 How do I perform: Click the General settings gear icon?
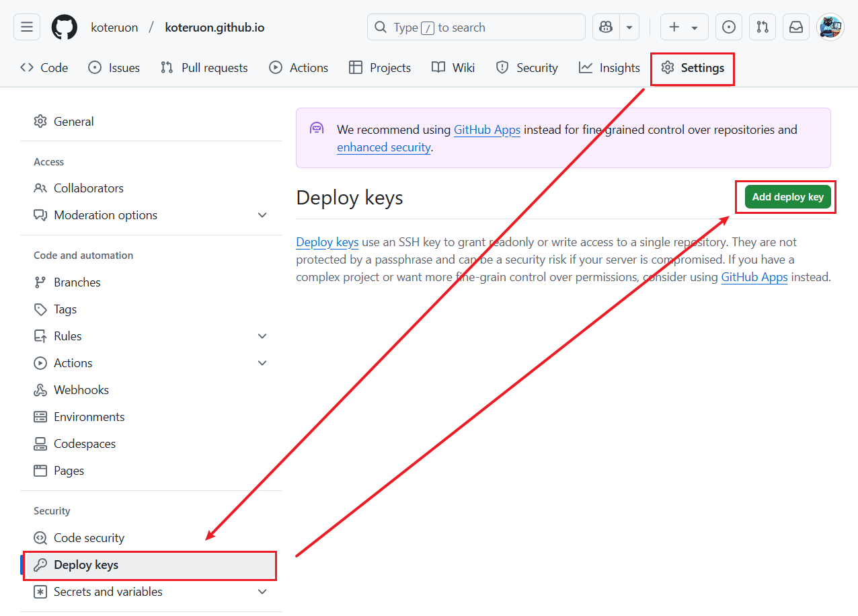[x=40, y=121]
